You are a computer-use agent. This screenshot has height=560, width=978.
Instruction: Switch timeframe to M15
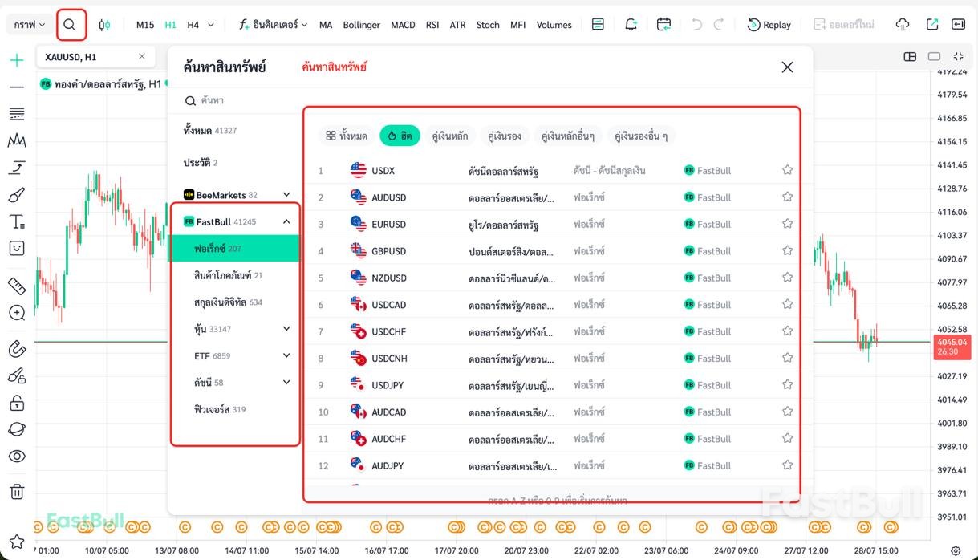[x=145, y=25]
